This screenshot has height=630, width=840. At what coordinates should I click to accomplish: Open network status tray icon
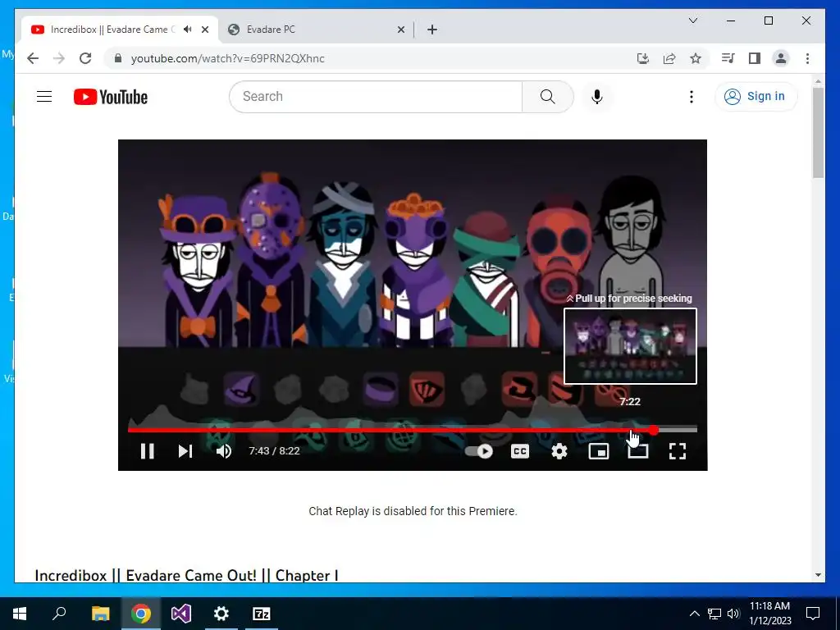point(714,614)
